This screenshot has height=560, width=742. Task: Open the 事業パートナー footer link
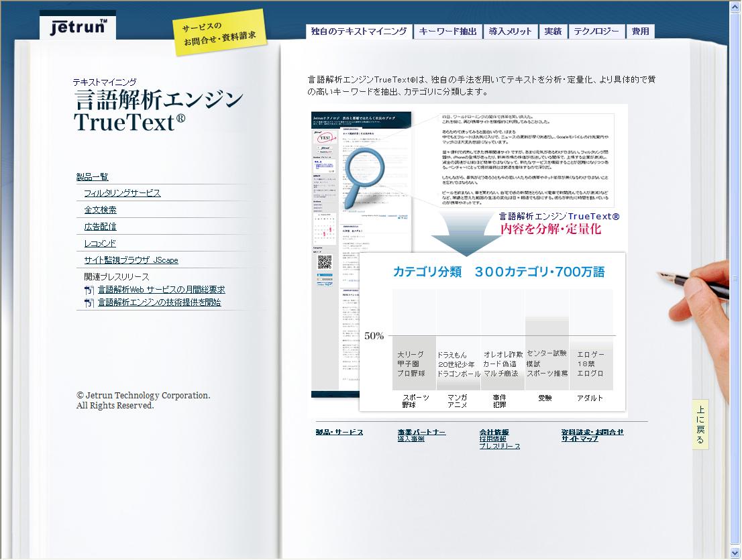point(421,433)
